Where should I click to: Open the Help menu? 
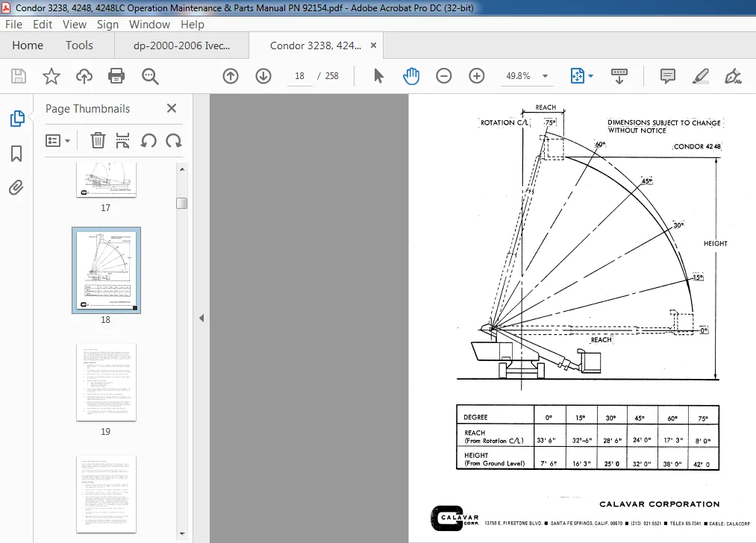pos(193,25)
